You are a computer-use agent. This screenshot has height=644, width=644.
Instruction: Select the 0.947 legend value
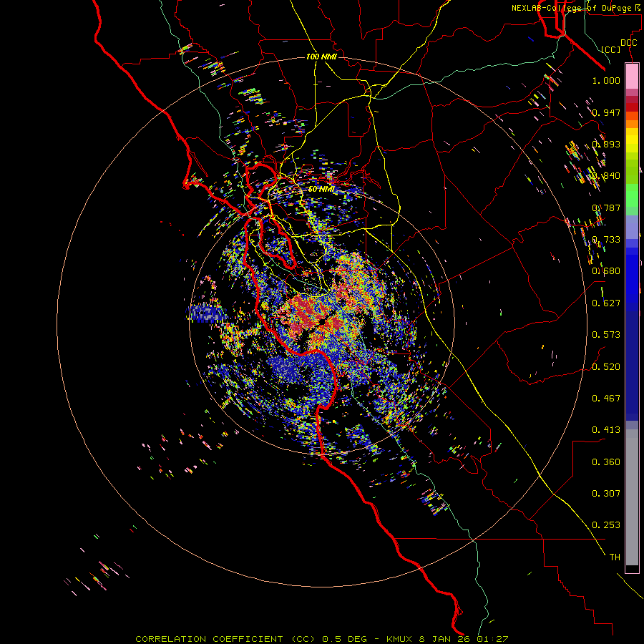click(606, 112)
